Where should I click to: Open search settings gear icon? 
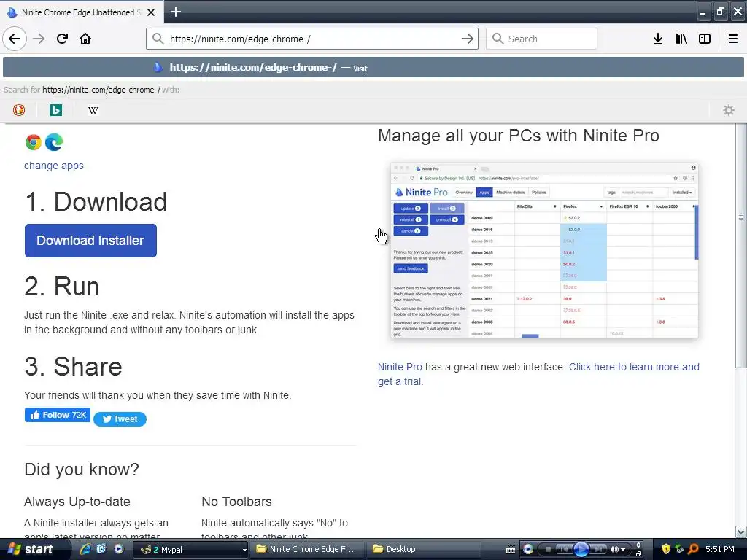pyautogui.click(x=729, y=110)
